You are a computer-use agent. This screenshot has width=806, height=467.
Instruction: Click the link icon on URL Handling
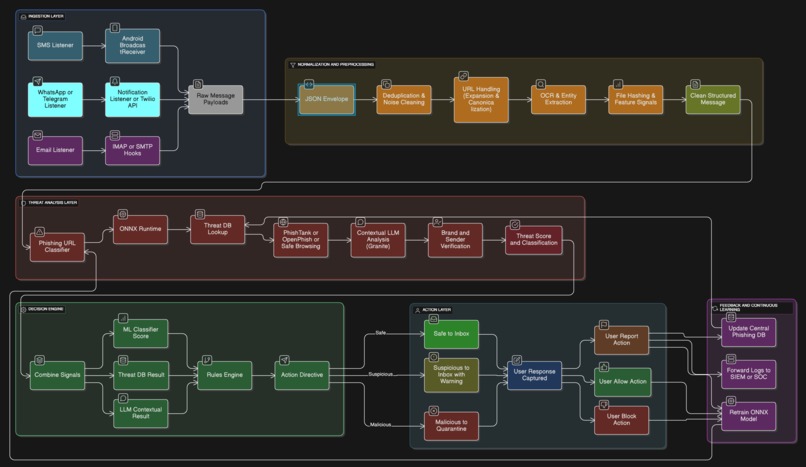pyautogui.click(x=464, y=77)
